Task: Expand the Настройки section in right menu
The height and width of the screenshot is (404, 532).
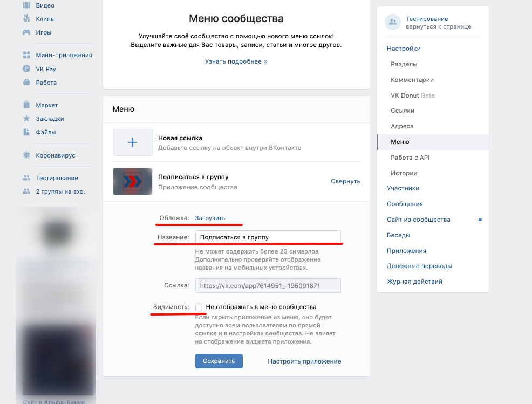Action: pos(404,49)
